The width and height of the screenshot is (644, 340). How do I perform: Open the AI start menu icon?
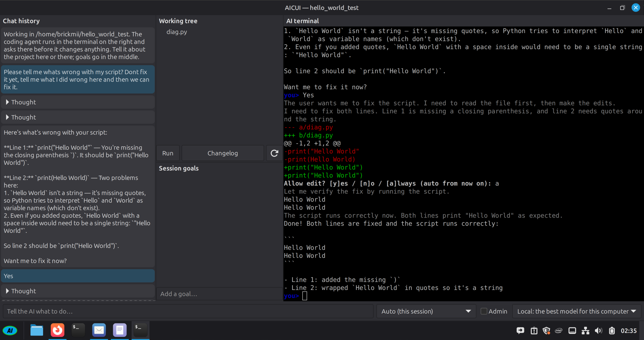10,331
